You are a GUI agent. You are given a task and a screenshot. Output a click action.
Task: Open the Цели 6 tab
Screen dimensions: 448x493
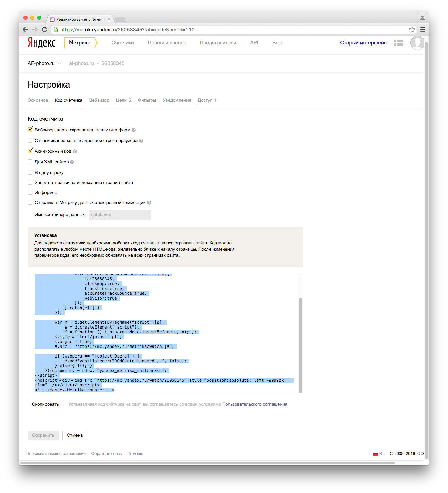coord(123,100)
